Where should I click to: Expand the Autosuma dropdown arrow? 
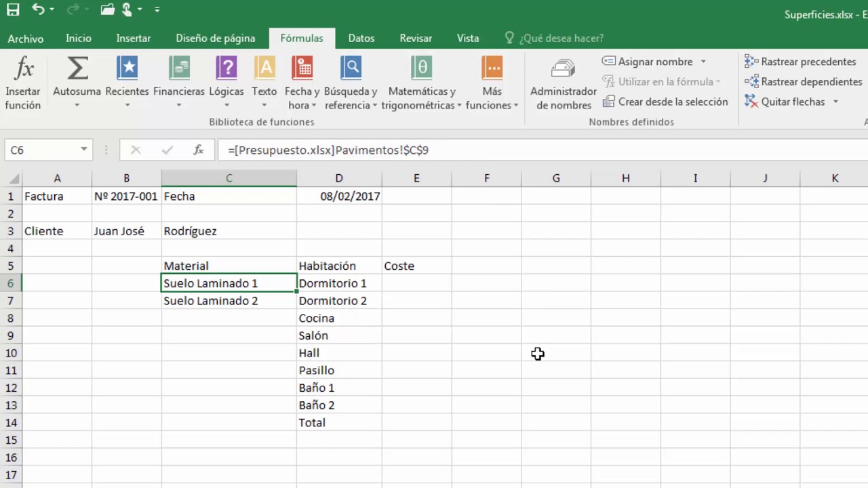77,105
